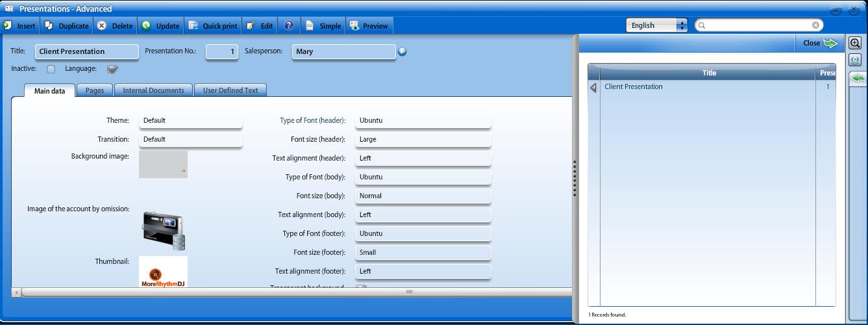Screen dimensions: 868x325
Task: Clear the search field with the X icon
Action: point(816,25)
